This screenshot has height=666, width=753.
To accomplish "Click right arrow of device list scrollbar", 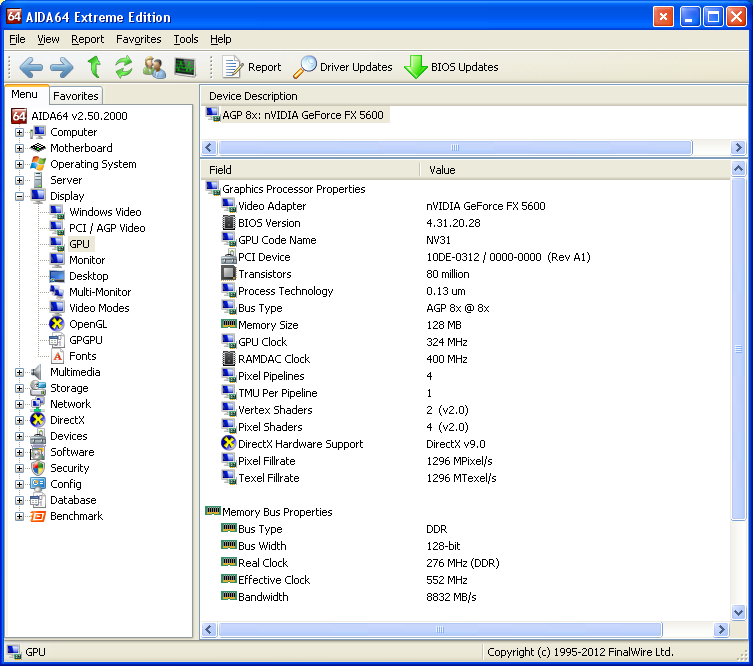I will pyautogui.click(x=738, y=147).
